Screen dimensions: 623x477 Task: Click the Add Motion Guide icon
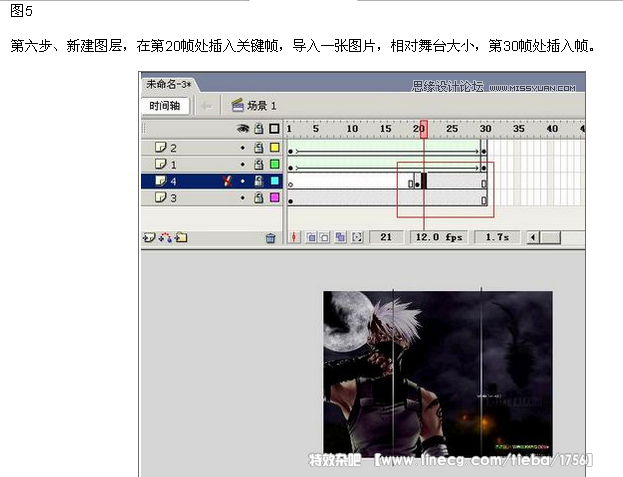[165, 238]
